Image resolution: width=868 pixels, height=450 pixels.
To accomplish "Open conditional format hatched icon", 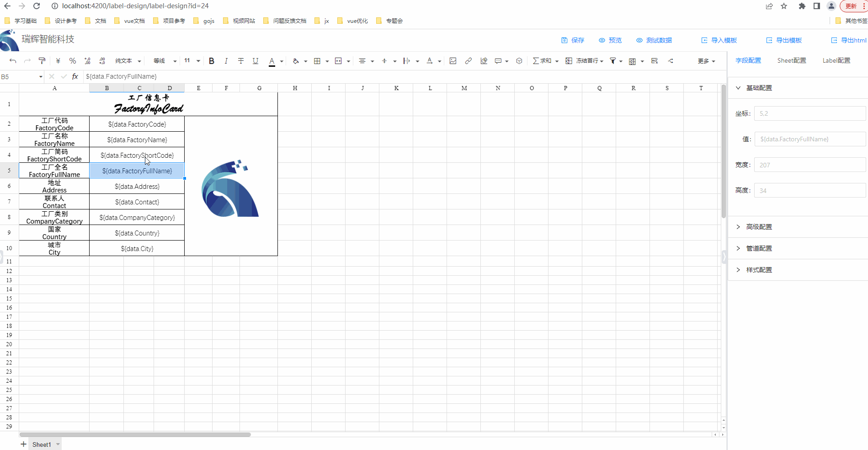I will click(x=633, y=61).
